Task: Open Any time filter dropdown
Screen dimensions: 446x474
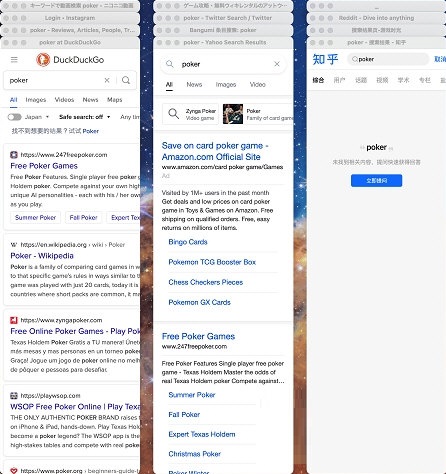Action: (130, 117)
